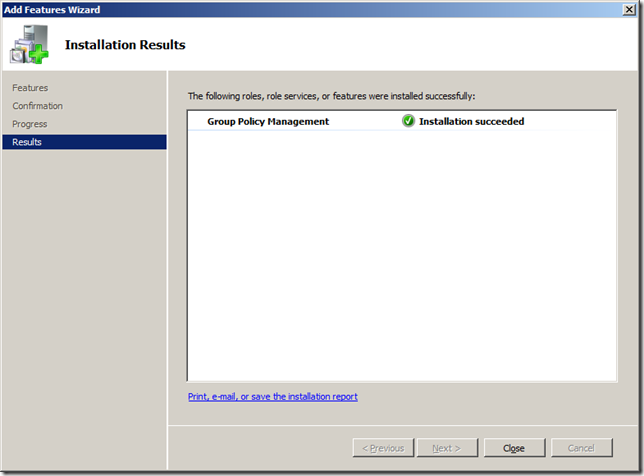Select the Features step in sidebar
Image resolution: width=644 pixels, height=476 pixels.
point(30,88)
